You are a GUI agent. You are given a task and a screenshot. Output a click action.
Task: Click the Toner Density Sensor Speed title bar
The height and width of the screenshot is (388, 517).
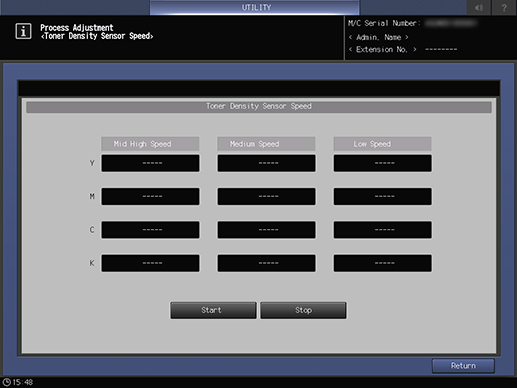(x=259, y=107)
